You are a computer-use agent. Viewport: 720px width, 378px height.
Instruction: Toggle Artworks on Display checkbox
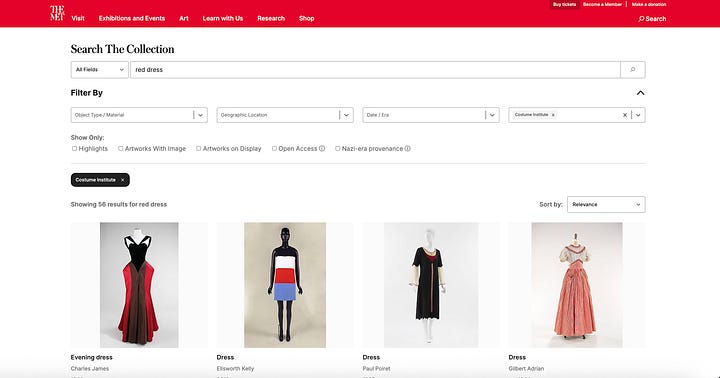coord(198,148)
